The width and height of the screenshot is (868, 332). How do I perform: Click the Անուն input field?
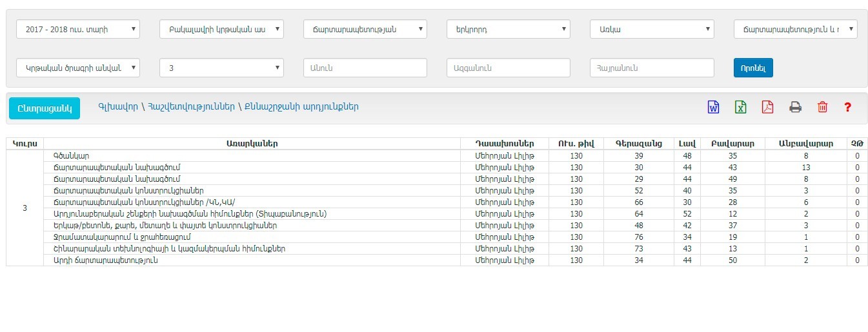[x=365, y=68]
